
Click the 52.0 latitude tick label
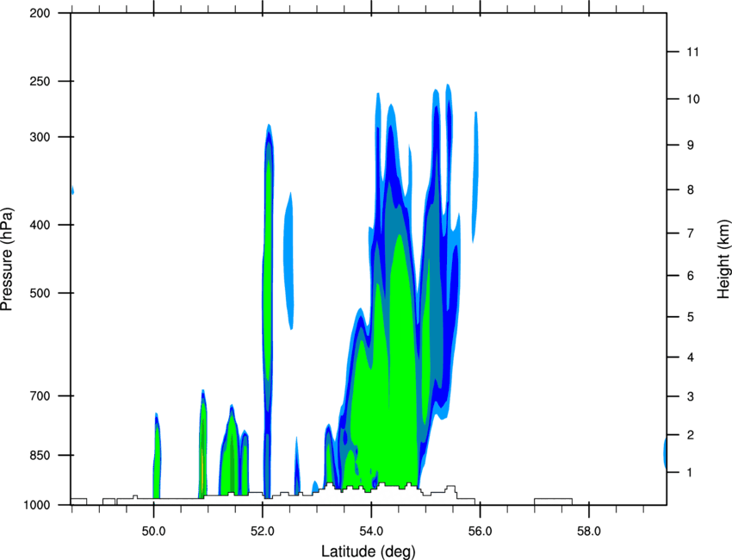[263, 532]
